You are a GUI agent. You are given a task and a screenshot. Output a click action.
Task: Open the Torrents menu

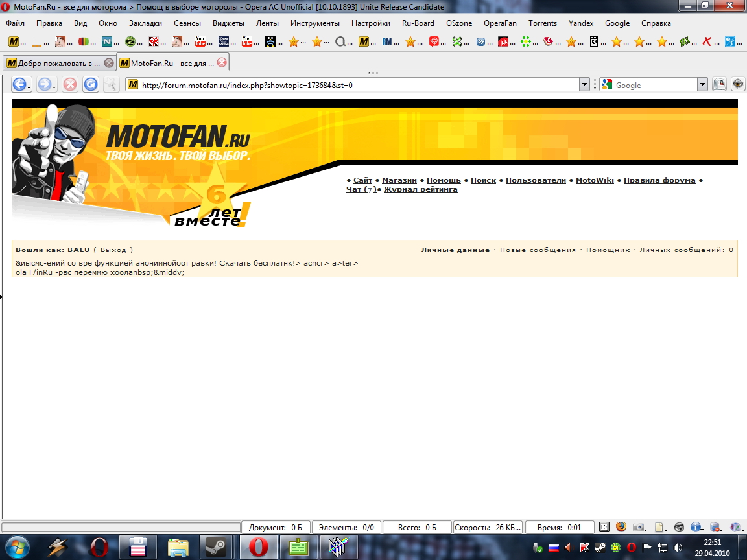[x=543, y=23]
